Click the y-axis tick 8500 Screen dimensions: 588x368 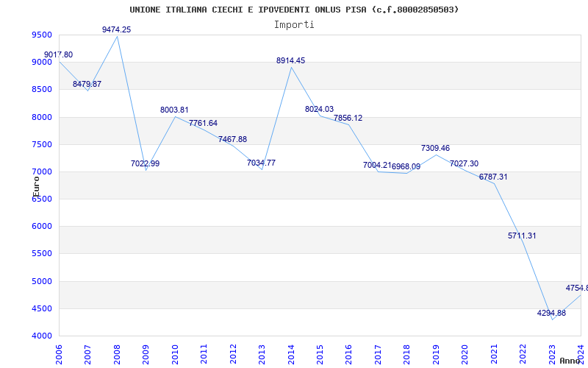41,89
